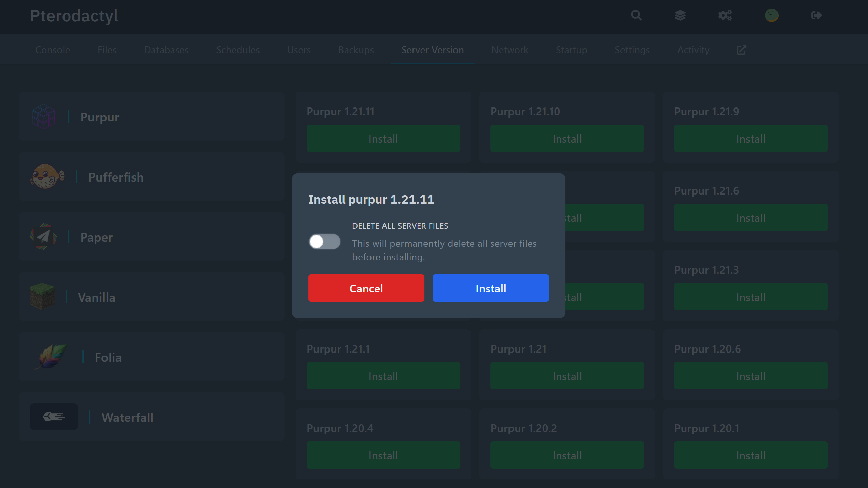The image size is (868, 488).
Task: Click the sign-out arrow icon
Action: tap(816, 15)
